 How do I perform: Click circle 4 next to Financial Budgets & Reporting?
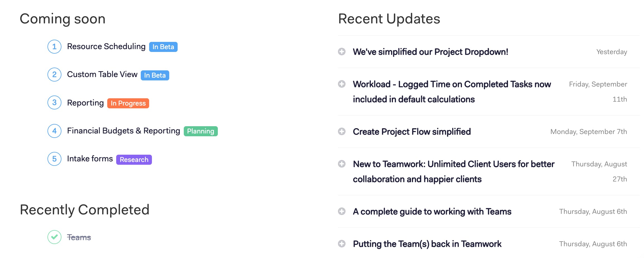tap(54, 131)
